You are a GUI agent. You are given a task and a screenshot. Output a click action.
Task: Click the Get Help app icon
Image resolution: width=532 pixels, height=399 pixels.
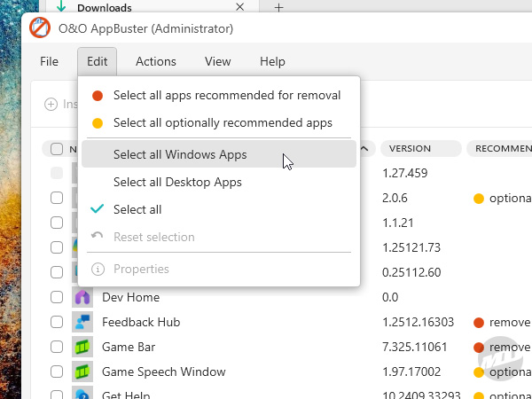click(82, 394)
